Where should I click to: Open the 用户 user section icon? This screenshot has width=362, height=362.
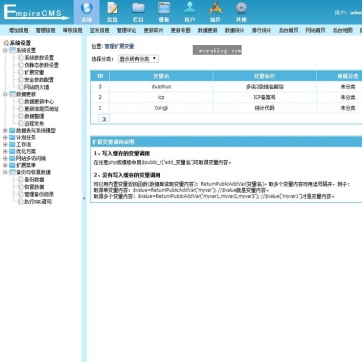pos(190,12)
